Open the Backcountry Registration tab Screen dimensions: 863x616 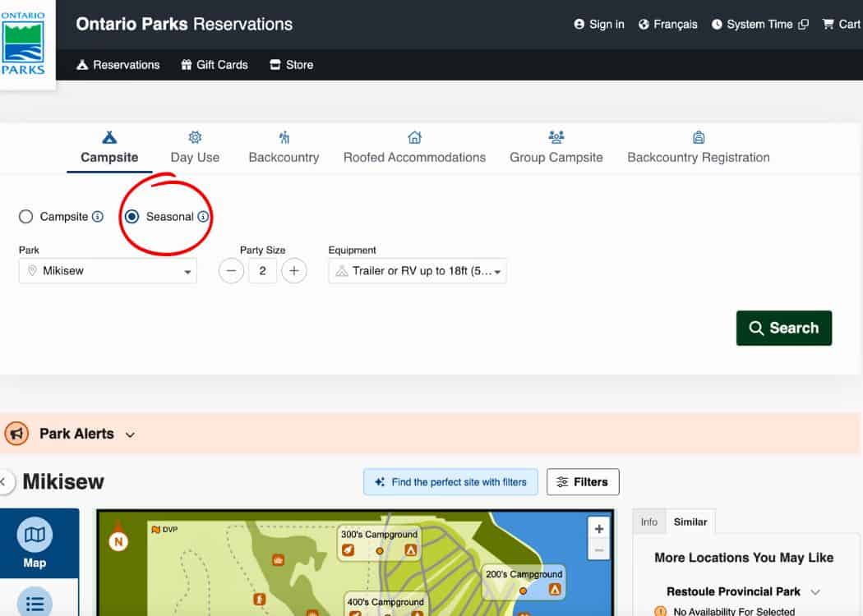[x=699, y=148]
